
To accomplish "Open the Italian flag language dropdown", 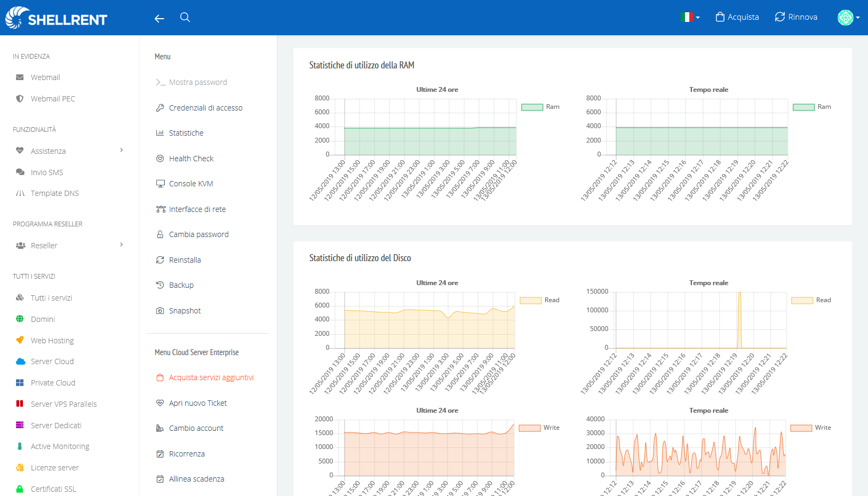I will pyautogui.click(x=690, y=17).
